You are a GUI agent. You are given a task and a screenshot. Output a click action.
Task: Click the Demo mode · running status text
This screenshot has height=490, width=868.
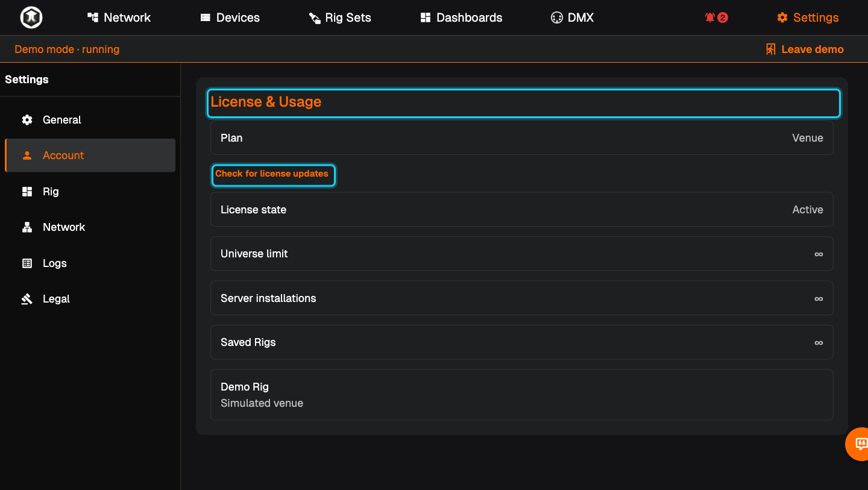pyautogui.click(x=67, y=49)
